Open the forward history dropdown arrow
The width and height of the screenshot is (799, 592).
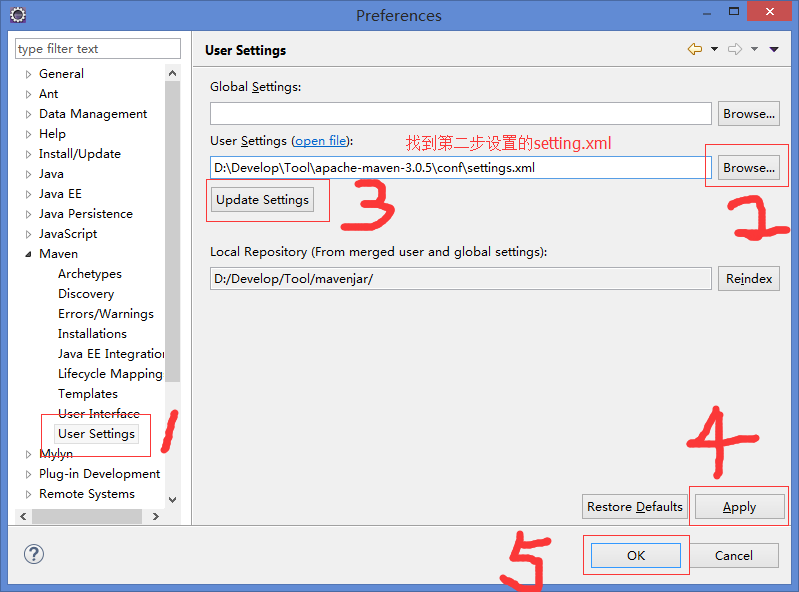[x=754, y=49]
